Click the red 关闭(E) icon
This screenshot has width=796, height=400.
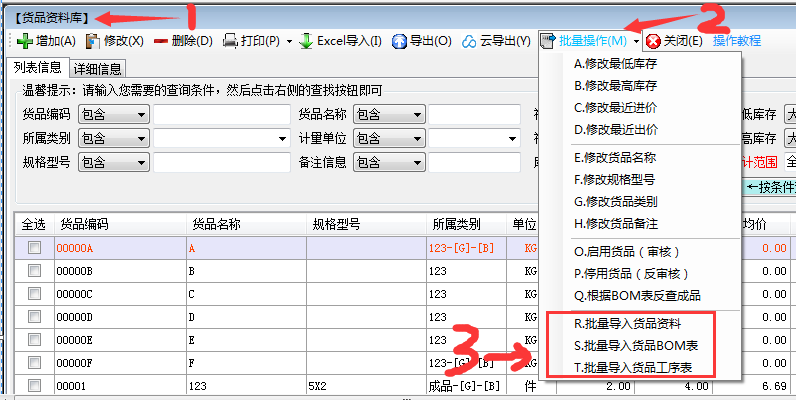click(x=653, y=41)
